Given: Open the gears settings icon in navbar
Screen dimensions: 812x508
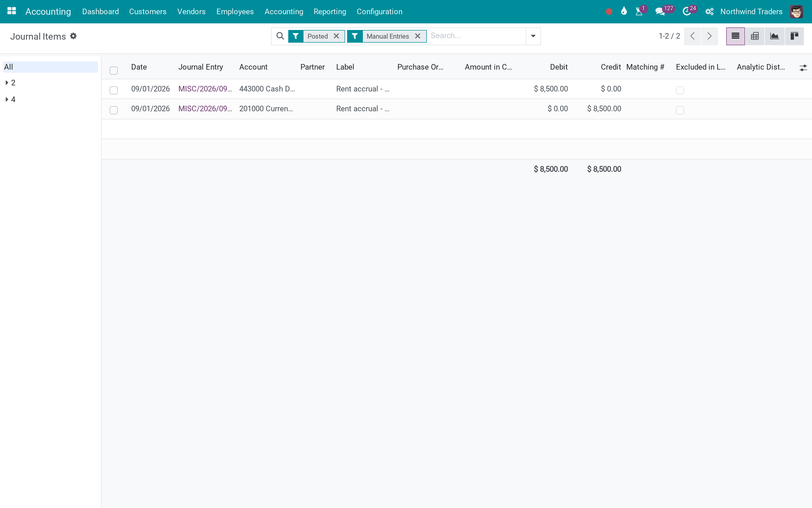Looking at the screenshot, I should [x=709, y=12].
